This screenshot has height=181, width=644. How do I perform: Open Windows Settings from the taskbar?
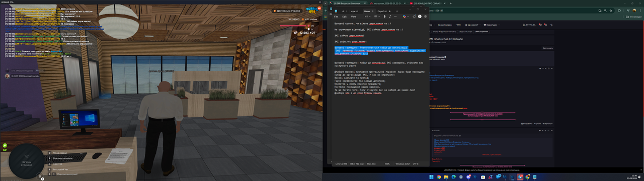461,177
